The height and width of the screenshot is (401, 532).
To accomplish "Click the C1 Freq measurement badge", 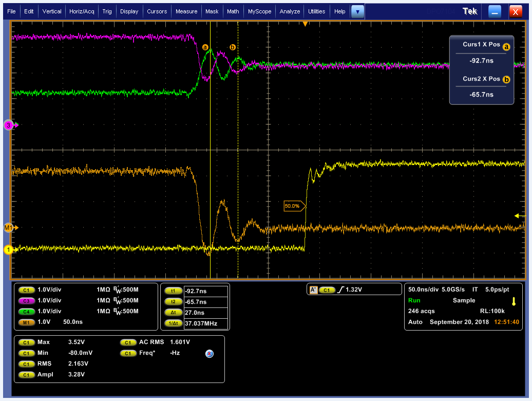I will (x=128, y=354).
